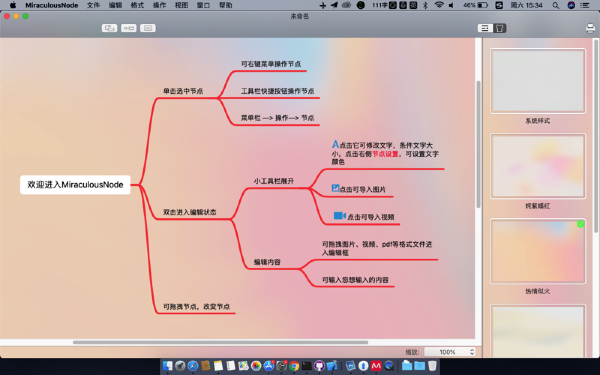This screenshot has height=375, width=600.
Task: Open the red M app in Dock
Action: 376,366
